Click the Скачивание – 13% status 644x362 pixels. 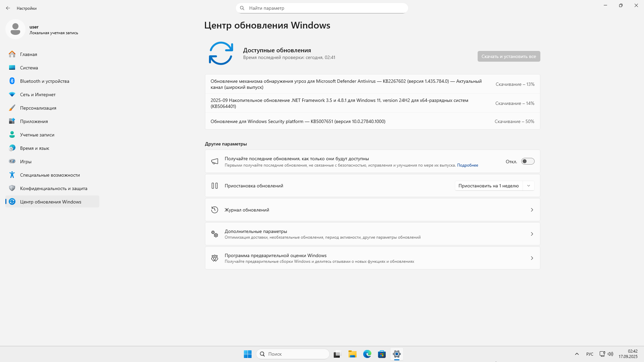515,84
